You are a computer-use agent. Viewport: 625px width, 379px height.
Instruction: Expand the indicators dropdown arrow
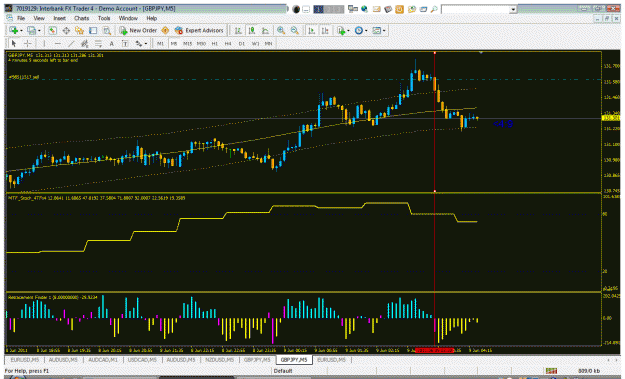click(x=348, y=31)
